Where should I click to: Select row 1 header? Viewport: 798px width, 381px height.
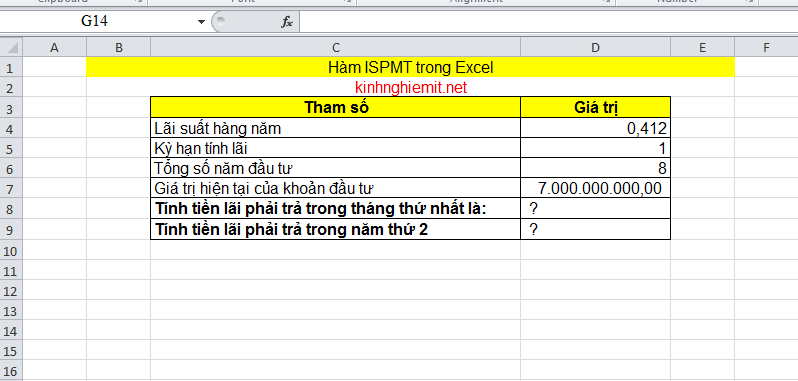(x=11, y=67)
